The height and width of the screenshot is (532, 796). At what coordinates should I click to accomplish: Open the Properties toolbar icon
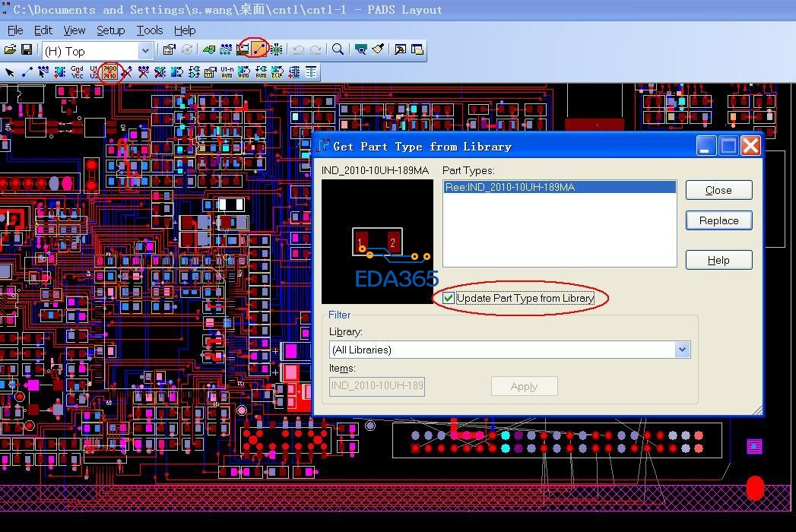pos(169,49)
